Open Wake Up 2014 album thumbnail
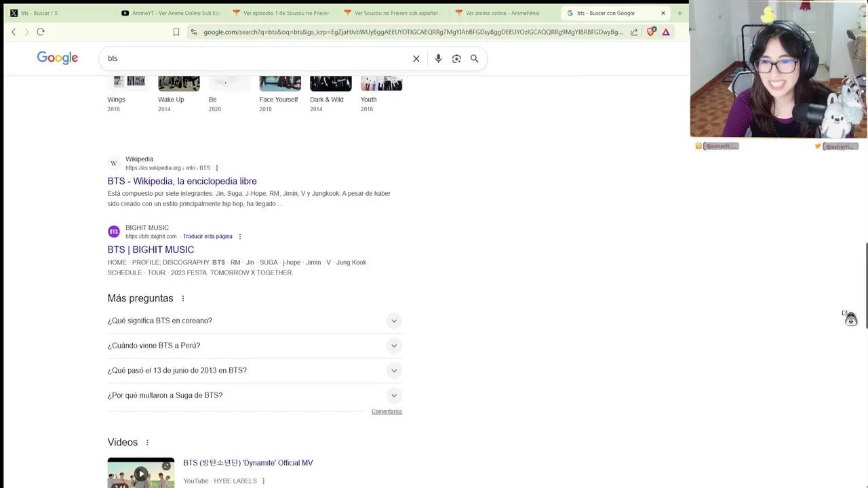Viewport: 868px width, 488px height. click(x=179, y=84)
